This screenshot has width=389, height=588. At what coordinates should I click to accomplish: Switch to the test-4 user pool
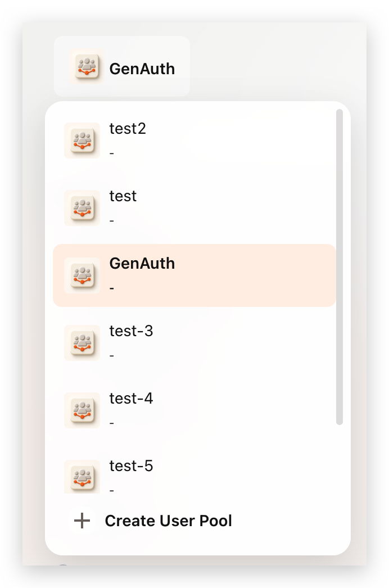(x=194, y=410)
